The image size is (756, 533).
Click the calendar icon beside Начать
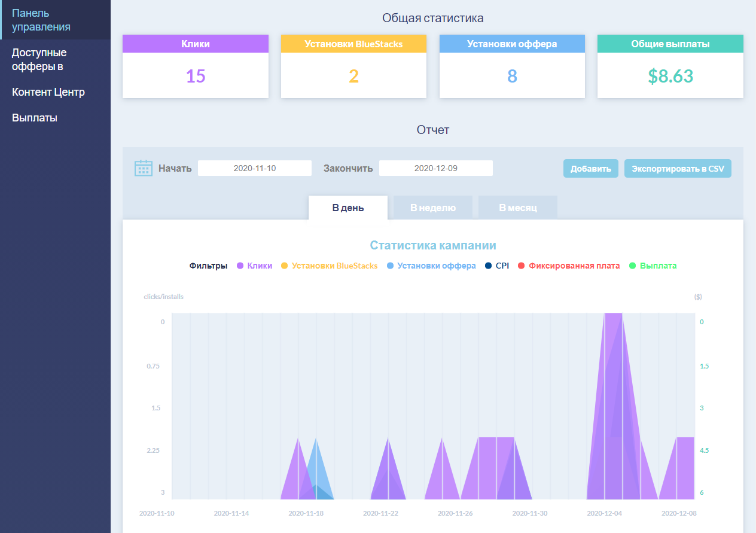coord(144,168)
